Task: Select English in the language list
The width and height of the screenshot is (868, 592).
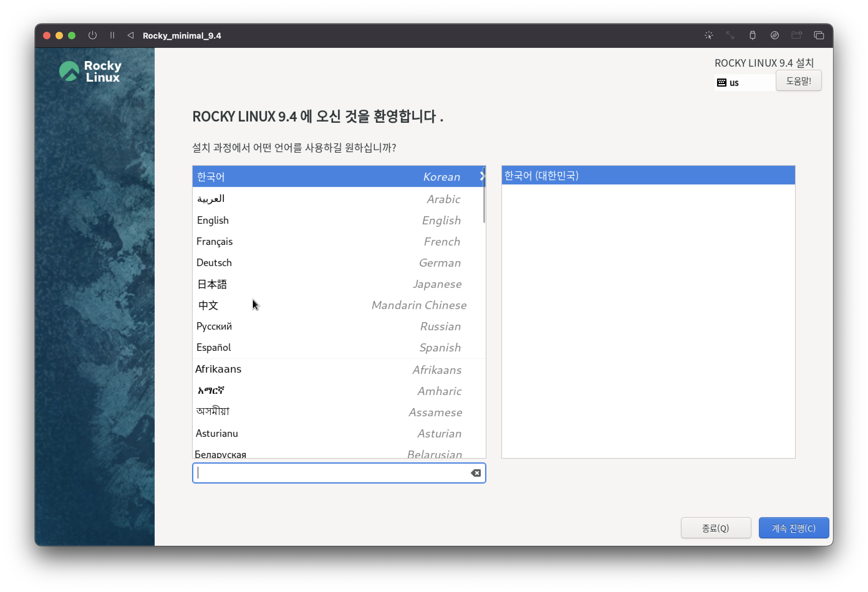Action: (x=329, y=220)
